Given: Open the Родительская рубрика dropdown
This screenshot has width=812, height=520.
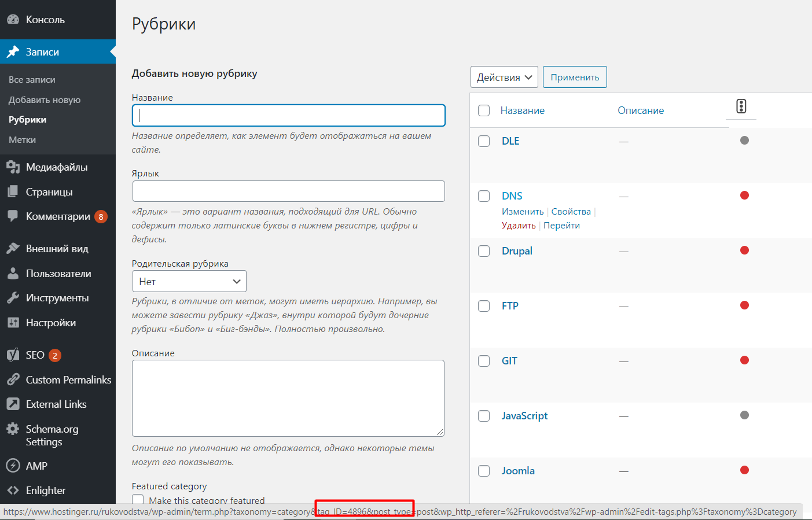Looking at the screenshot, I should pyautogui.click(x=189, y=281).
